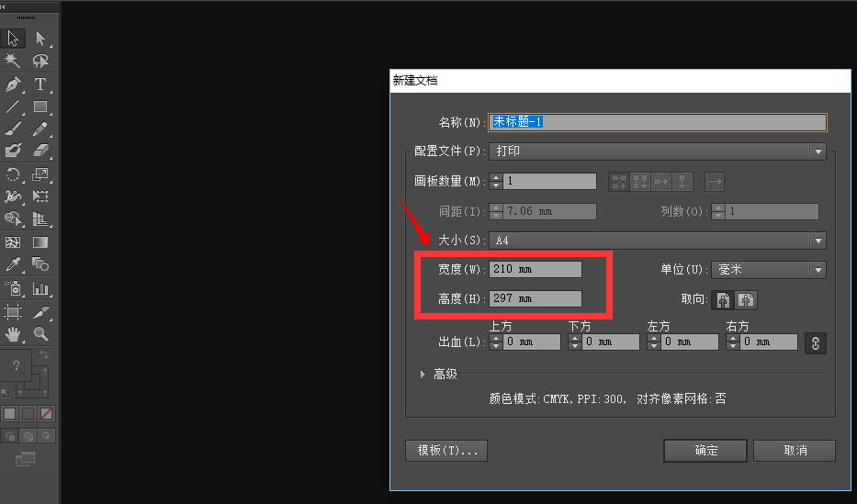Click the top bleed value field

(532, 342)
